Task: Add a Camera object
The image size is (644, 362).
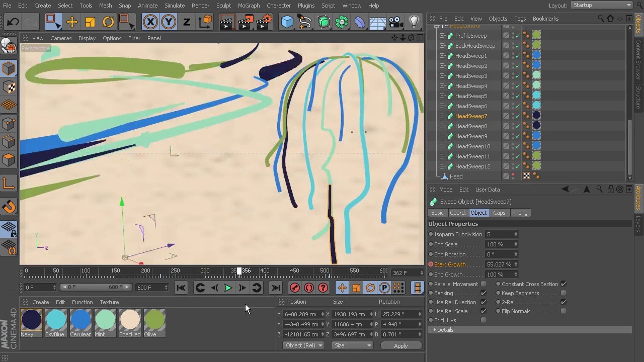Action: (395, 22)
